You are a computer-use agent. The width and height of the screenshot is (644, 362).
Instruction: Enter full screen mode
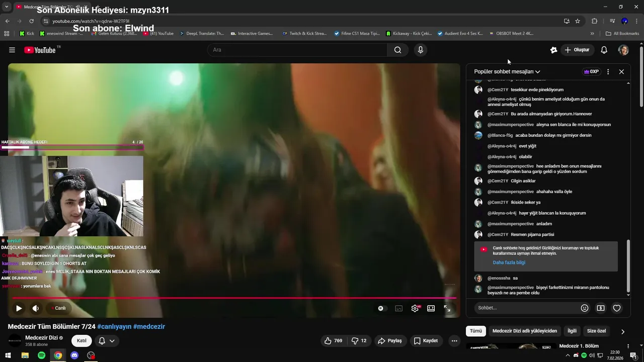click(x=447, y=308)
